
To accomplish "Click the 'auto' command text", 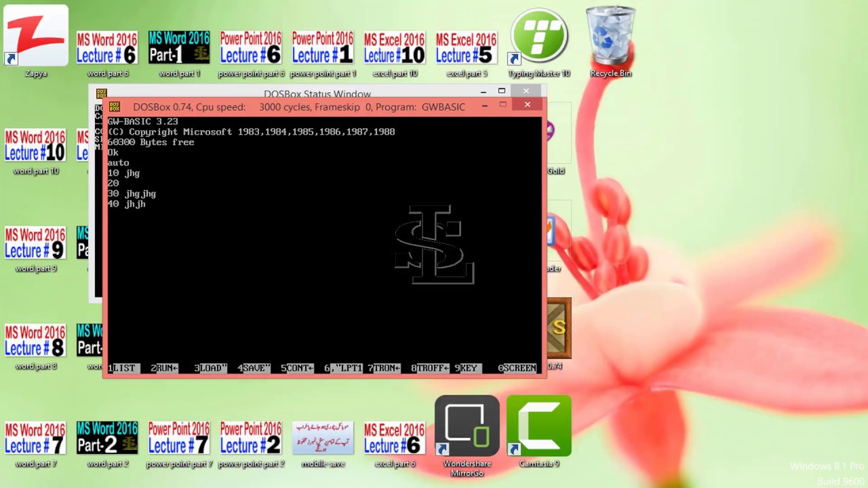I will pos(118,163).
